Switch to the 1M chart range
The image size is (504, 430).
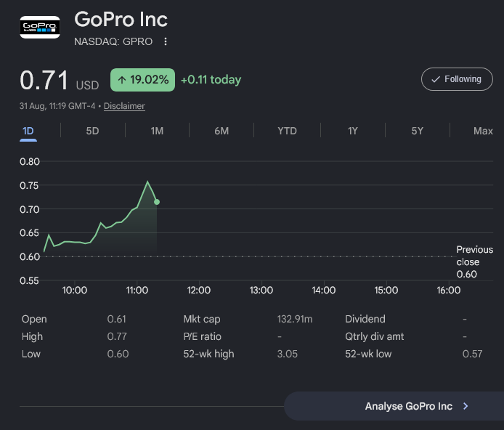coord(157,131)
